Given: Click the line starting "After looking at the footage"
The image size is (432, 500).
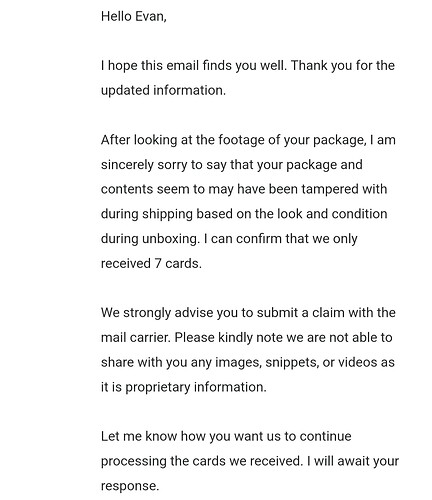Looking at the screenshot, I should [x=248, y=140].
